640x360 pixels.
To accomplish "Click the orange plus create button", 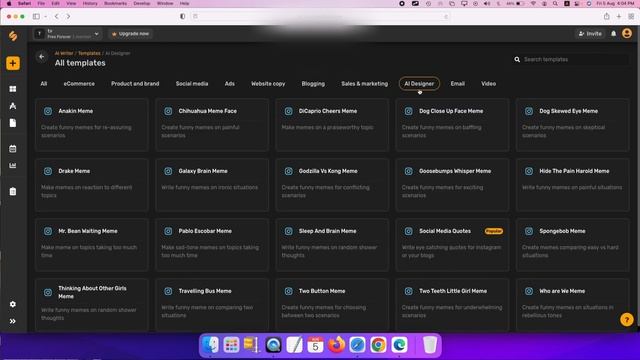I will (x=13, y=63).
